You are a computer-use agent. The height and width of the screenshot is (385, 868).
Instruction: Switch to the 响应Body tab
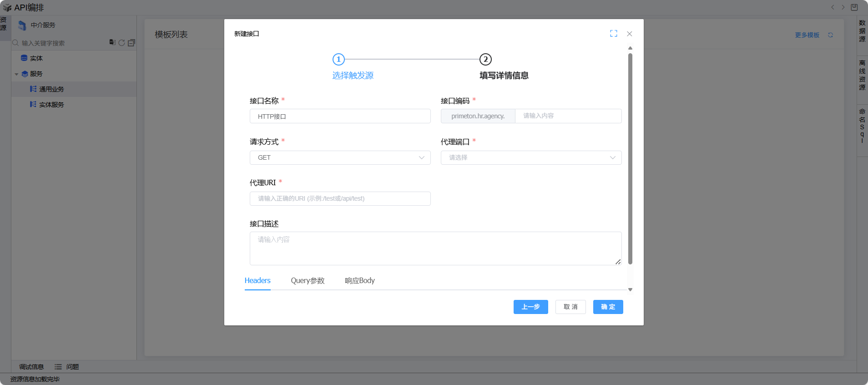tap(359, 281)
